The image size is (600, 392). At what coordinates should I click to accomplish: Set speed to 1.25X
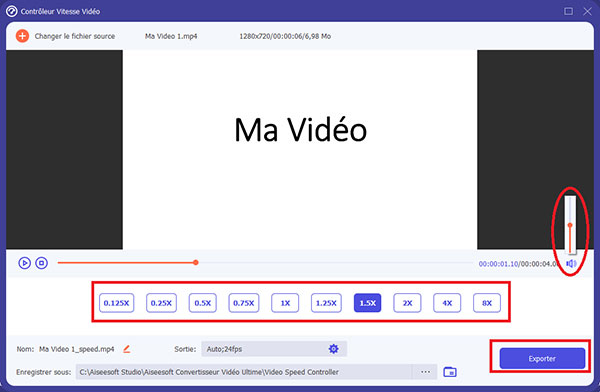(x=326, y=303)
